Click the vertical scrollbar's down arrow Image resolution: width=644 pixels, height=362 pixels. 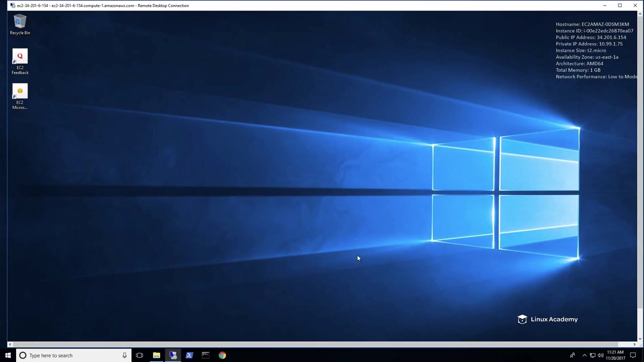640,338
